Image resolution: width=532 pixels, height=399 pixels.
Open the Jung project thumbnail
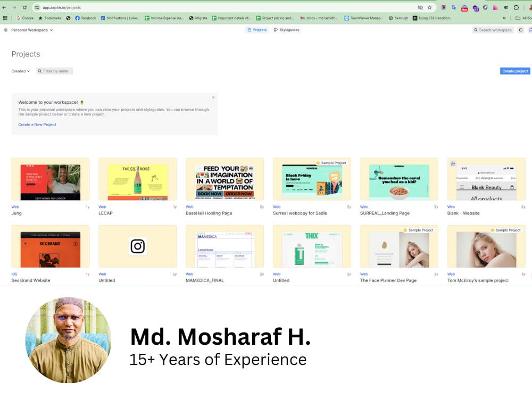pyautogui.click(x=51, y=179)
